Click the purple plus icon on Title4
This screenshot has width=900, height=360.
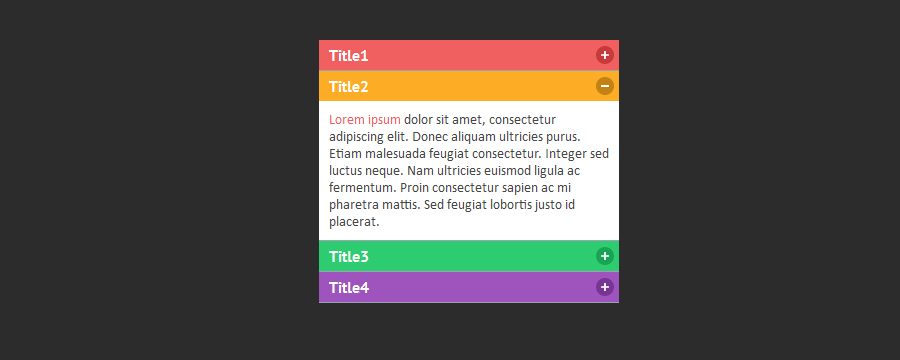click(x=604, y=287)
